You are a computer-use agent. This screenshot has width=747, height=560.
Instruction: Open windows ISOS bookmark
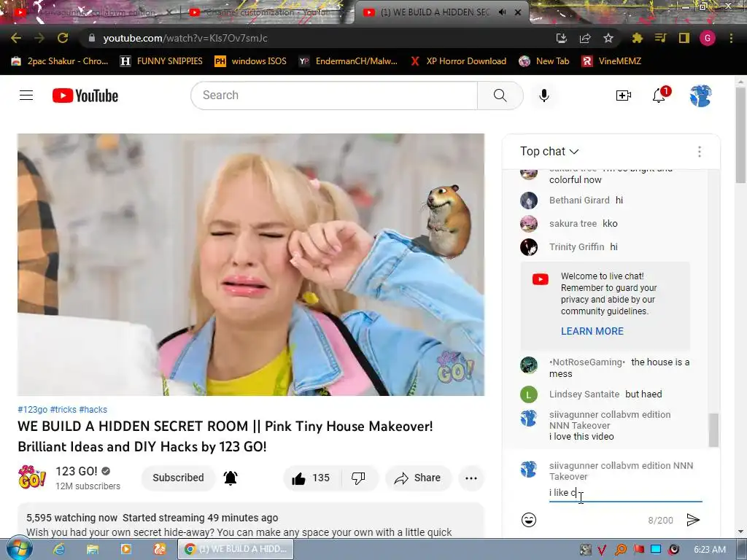coord(251,61)
